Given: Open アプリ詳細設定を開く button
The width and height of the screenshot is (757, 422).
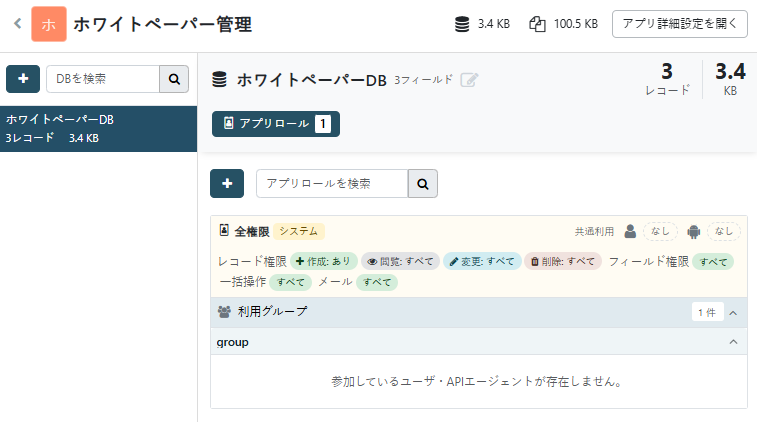Looking at the screenshot, I should coord(680,24).
